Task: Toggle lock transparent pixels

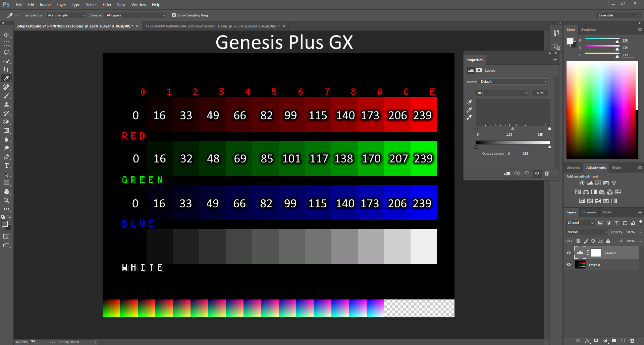Action: point(578,241)
